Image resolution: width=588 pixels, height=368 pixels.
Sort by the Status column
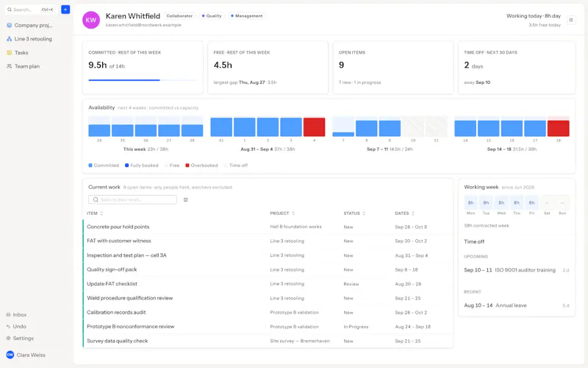tap(354, 213)
